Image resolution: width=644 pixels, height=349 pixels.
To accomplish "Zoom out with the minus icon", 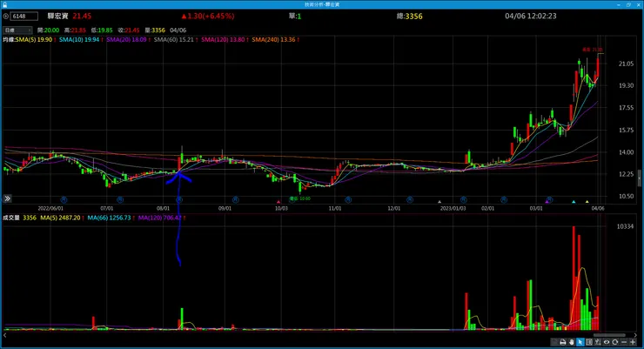I will pos(624,342).
